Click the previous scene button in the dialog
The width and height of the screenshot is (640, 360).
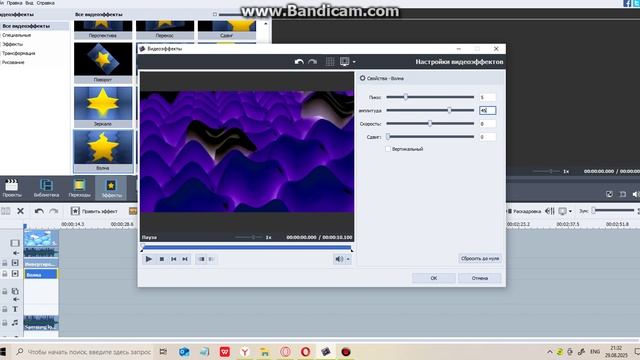tap(201, 259)
